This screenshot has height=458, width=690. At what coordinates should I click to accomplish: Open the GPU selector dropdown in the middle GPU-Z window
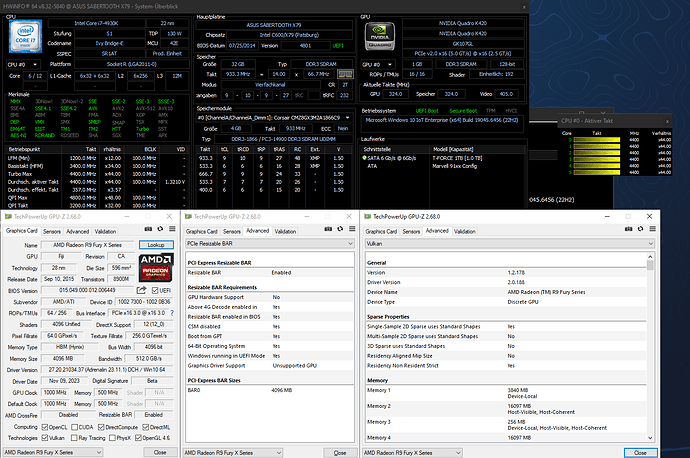tap(233, 453)
